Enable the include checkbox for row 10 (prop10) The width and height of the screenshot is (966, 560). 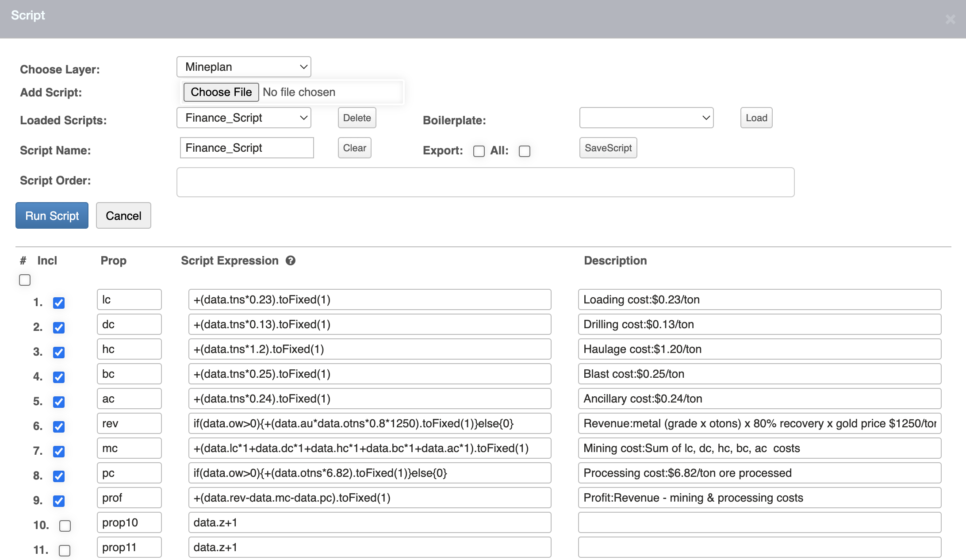pos(65,525)
